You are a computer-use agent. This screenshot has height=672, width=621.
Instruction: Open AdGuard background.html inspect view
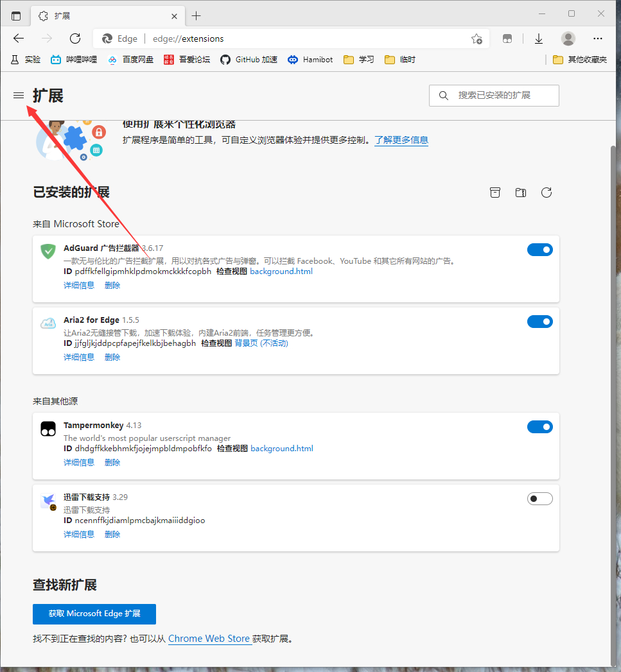click(x=281, y=271)
